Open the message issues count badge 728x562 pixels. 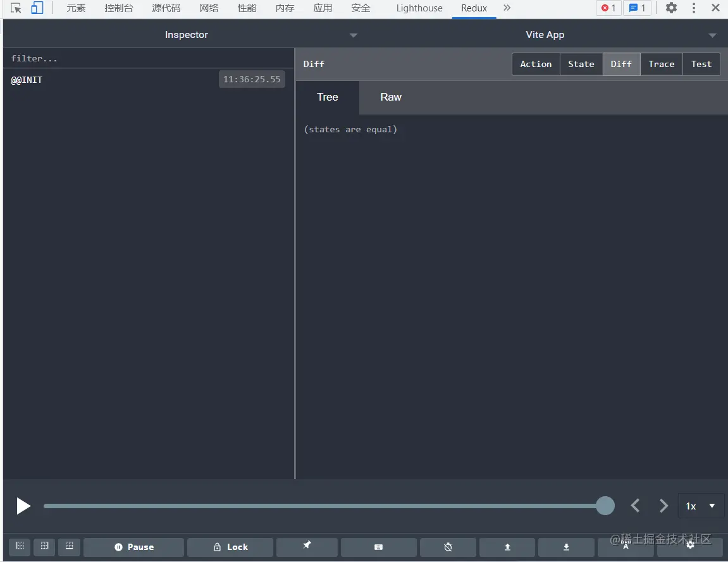(x=637, y=8)
